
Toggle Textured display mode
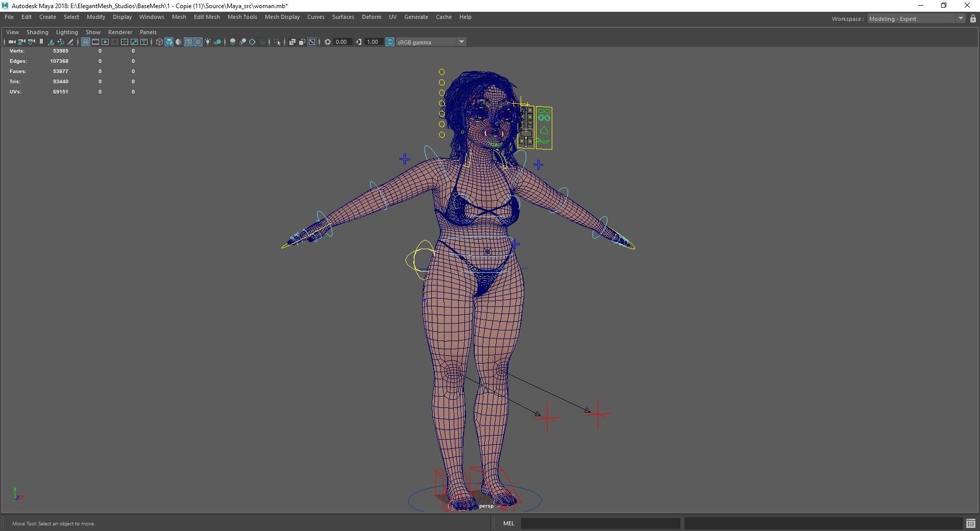(x=198, y=42)
